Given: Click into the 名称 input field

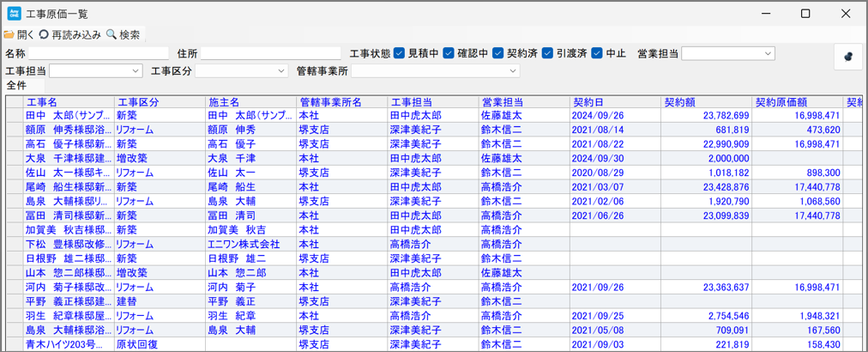Looking at the screenshot, I should (x=99, y=53).
